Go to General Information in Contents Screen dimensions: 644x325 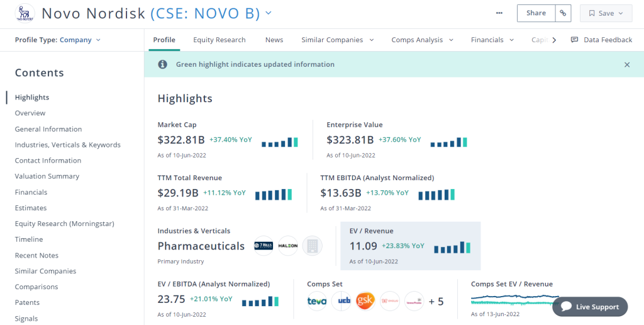pyautogui.click(x=48, y=129)
